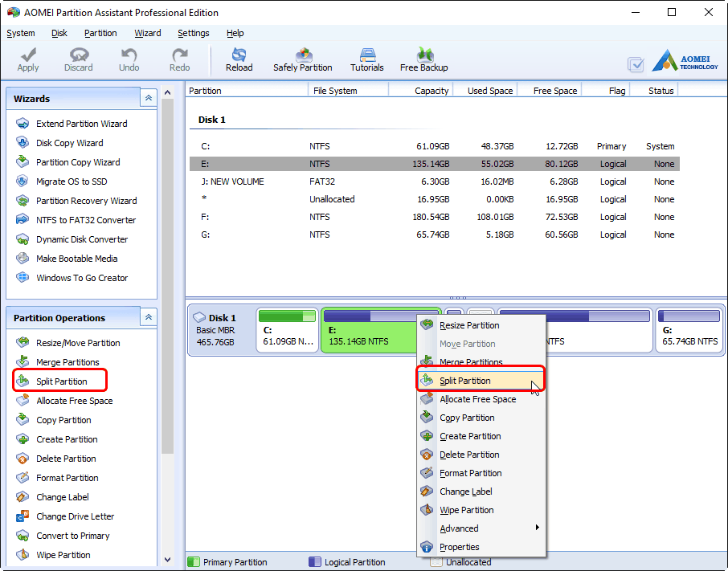
Task: Choose Merge Partitions in sidebar
Action: click(x=58, y=362)
